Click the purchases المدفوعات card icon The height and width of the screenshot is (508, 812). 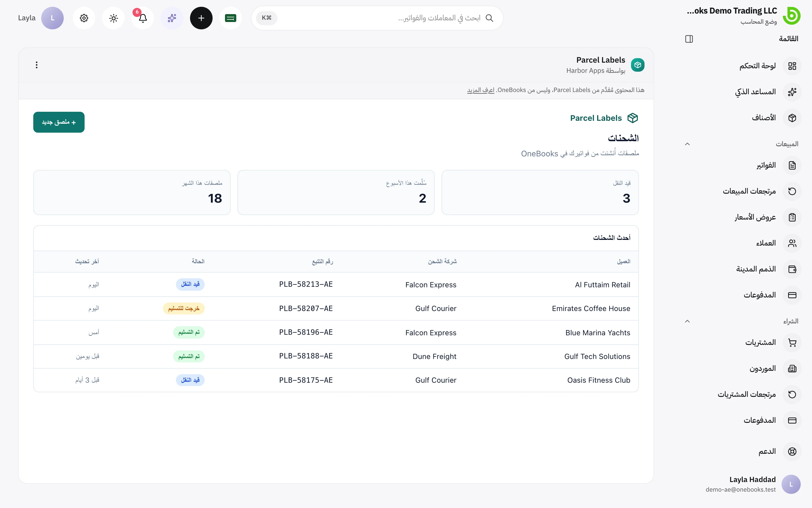point(792,420)
